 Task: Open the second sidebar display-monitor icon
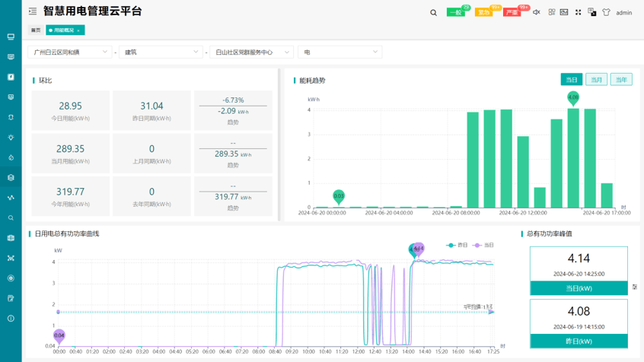tap(11, 57)
